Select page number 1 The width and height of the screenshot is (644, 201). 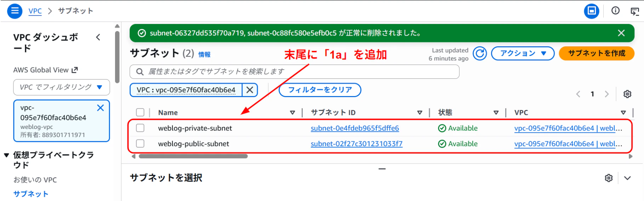[x=592, y=94]
